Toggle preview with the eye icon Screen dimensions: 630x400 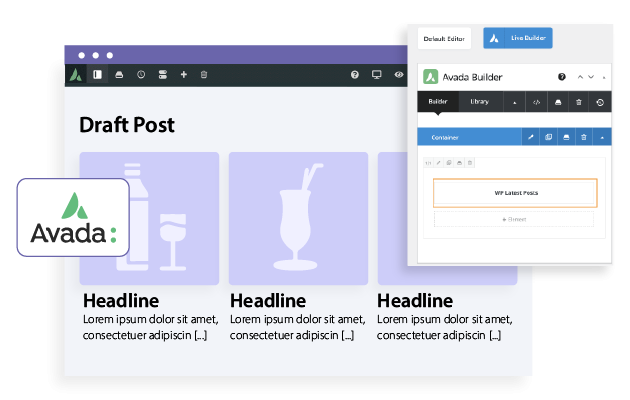click(398, 74)
